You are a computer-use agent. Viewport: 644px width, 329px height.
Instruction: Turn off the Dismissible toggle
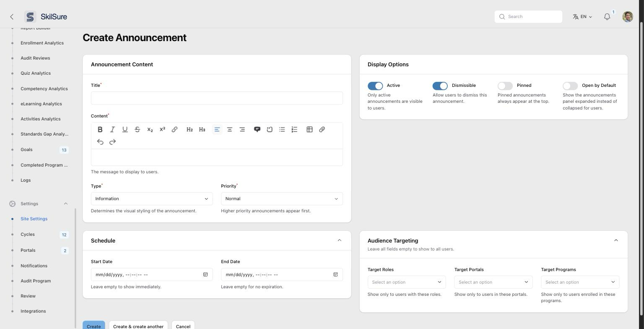(x=440, y=86)
